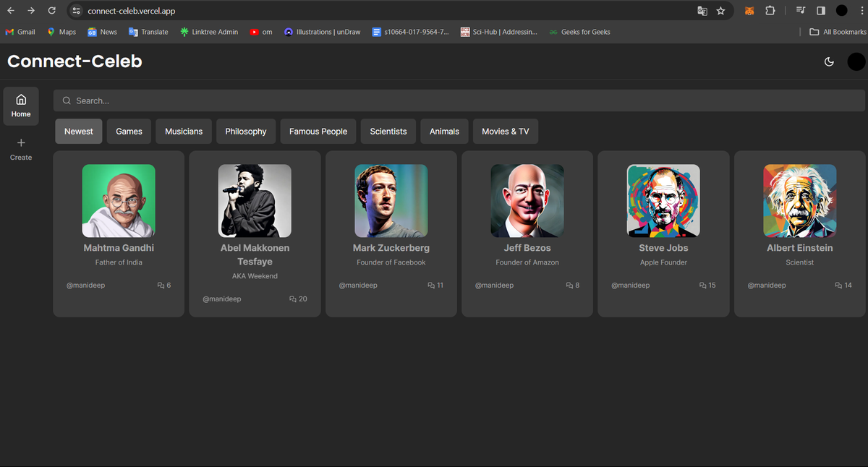Open the Maps bookmark
Screen dimensions: 868x467
pos(61,32)
